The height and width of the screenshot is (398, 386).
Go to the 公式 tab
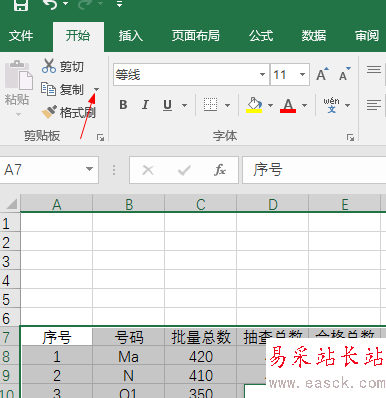(x=261, y=36)
